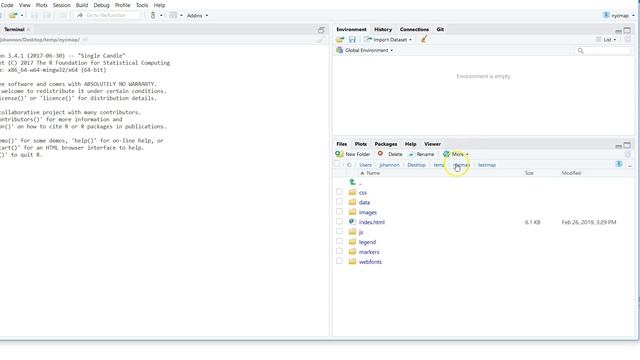Check the css folder checkbox

339,191
